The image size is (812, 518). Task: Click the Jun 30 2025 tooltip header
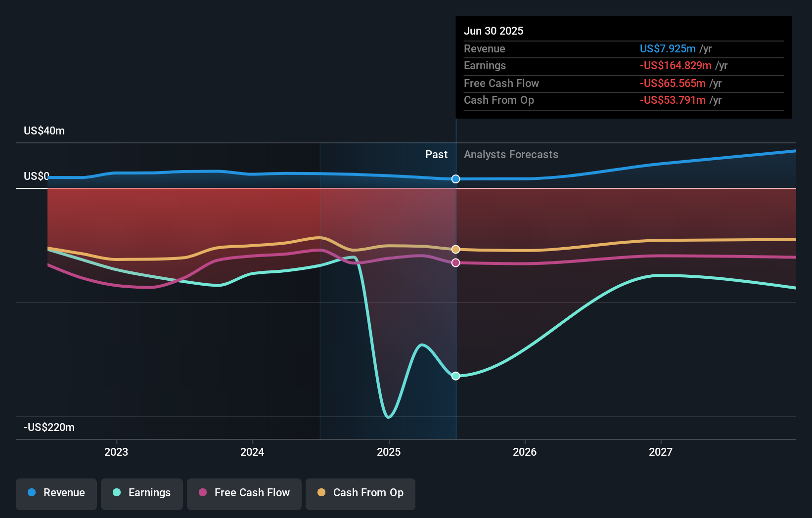pos(494,31)
